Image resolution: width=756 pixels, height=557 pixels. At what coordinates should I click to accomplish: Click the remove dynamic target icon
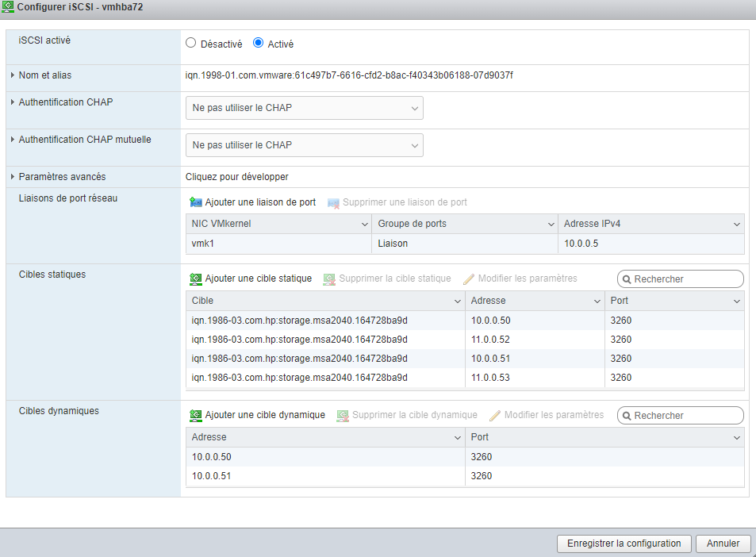coord(343,415)
